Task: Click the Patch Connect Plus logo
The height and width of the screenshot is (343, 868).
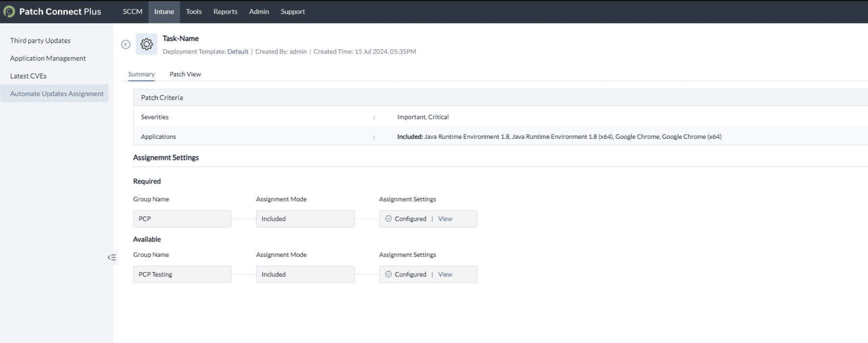Action: click(9, 12)
